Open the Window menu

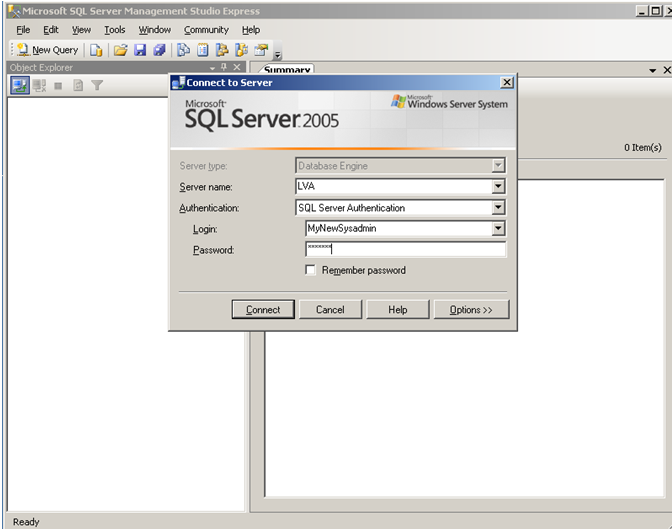(155, 30)
